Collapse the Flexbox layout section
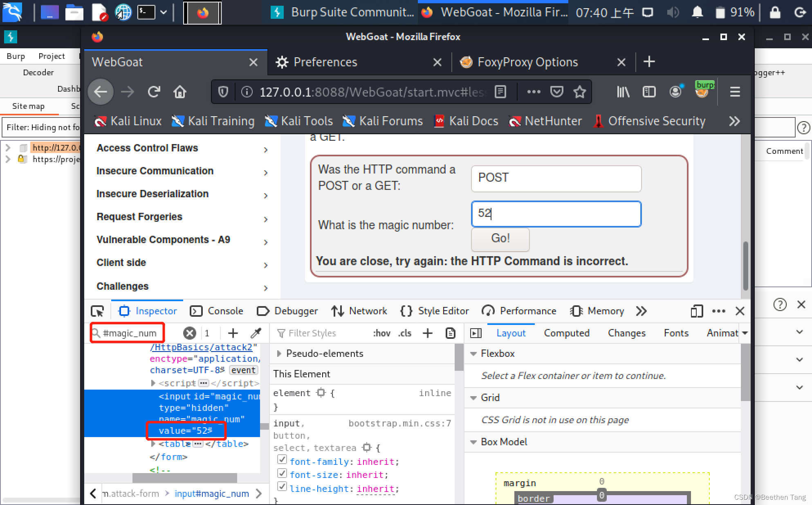This screenshot has height=505, width=812. 474,354
